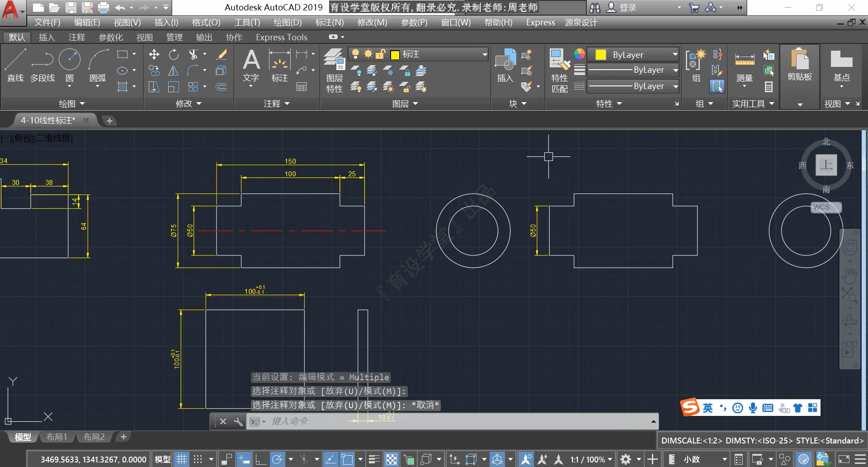This screenshot has width=868, height=467.
Task: Open the 修改(M) menu
Action: click(372, 22)
